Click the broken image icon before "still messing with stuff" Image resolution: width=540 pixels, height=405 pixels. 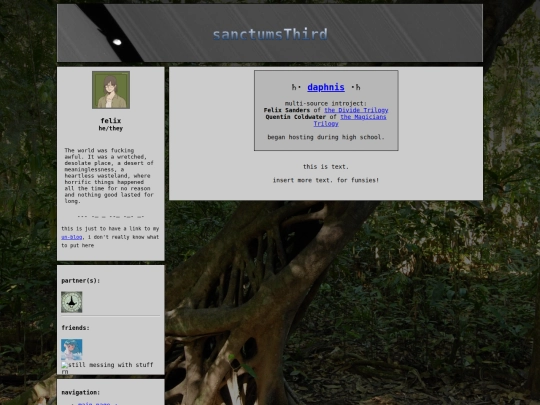tap(64, 365)
